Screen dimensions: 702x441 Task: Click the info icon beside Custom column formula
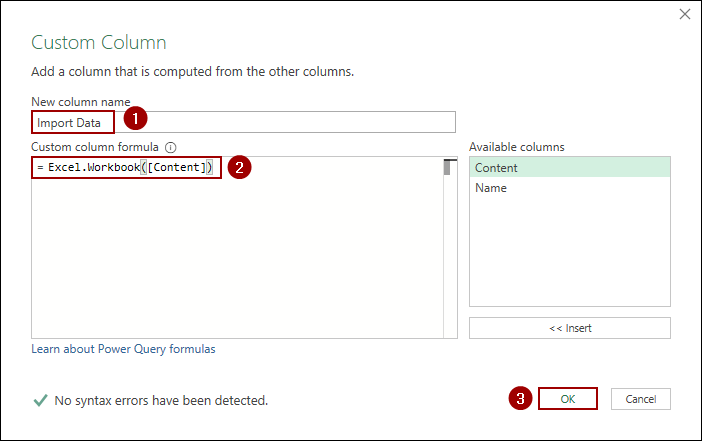pyautogui.click(x=171, y=147)
